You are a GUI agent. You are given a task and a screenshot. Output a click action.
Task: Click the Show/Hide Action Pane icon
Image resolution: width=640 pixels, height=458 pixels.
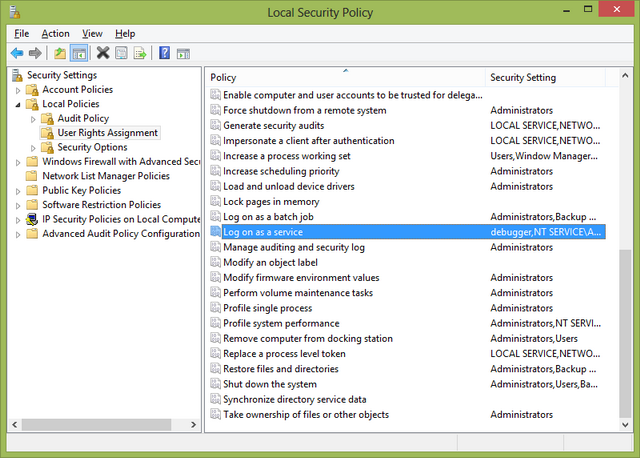point(183,53)
